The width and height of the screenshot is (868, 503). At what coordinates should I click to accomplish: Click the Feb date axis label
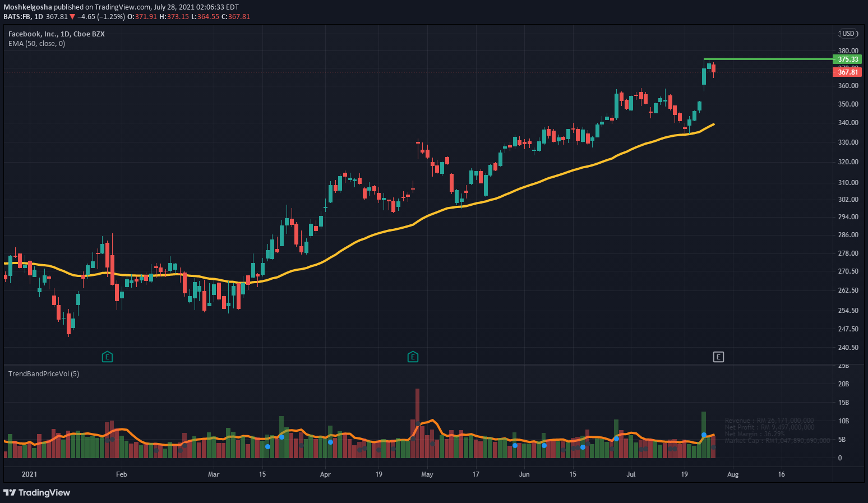coord(121,474)
